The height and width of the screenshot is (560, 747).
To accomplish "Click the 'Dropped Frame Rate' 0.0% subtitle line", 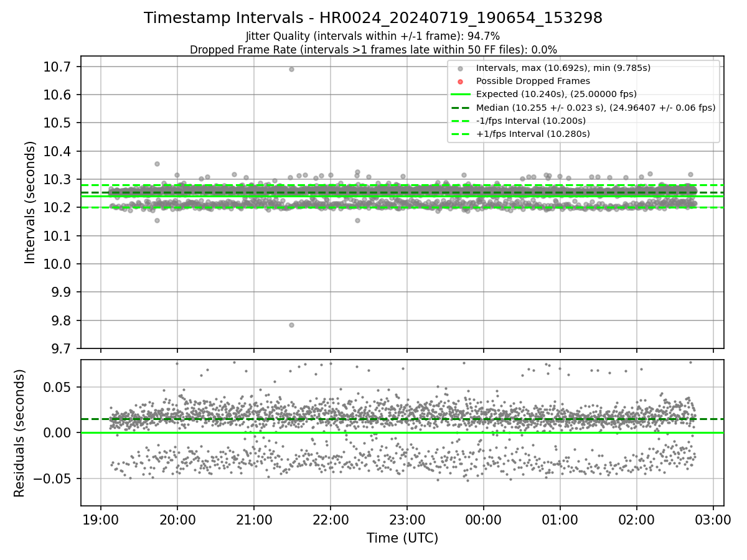I will click(373, 50).
